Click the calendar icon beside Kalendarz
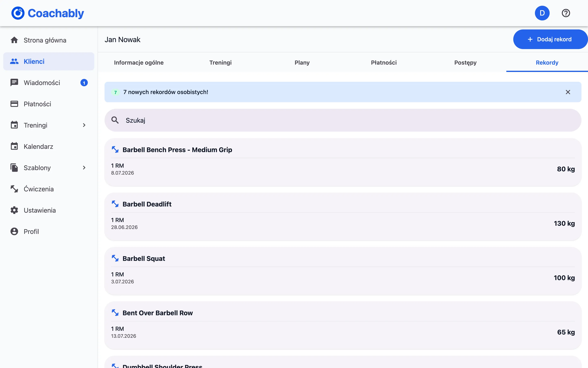 [x=14, y=146]
